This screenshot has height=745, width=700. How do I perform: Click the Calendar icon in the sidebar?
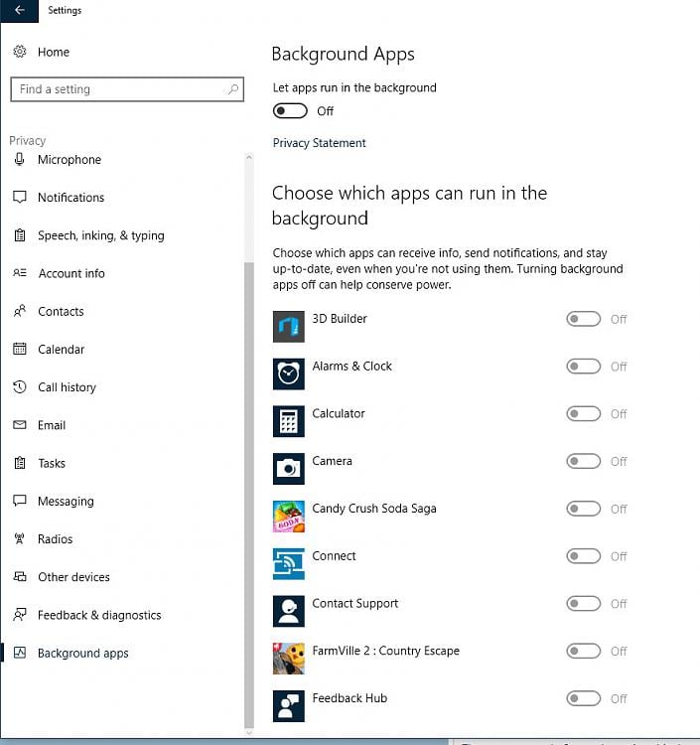pos(20,349)
